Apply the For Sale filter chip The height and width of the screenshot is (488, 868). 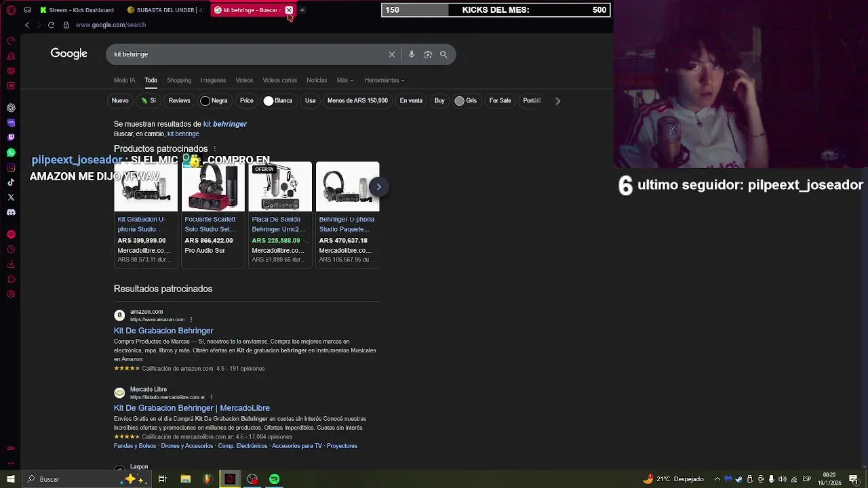500,100
